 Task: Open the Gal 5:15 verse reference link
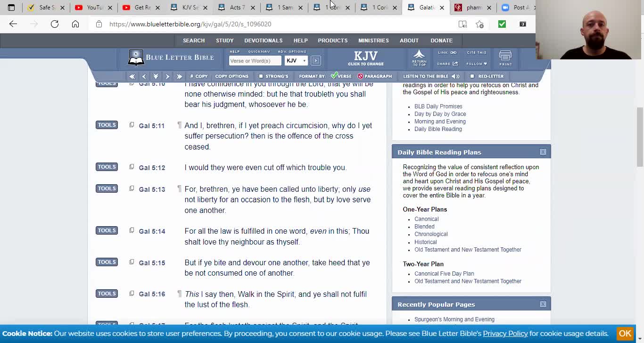(152, 263)
